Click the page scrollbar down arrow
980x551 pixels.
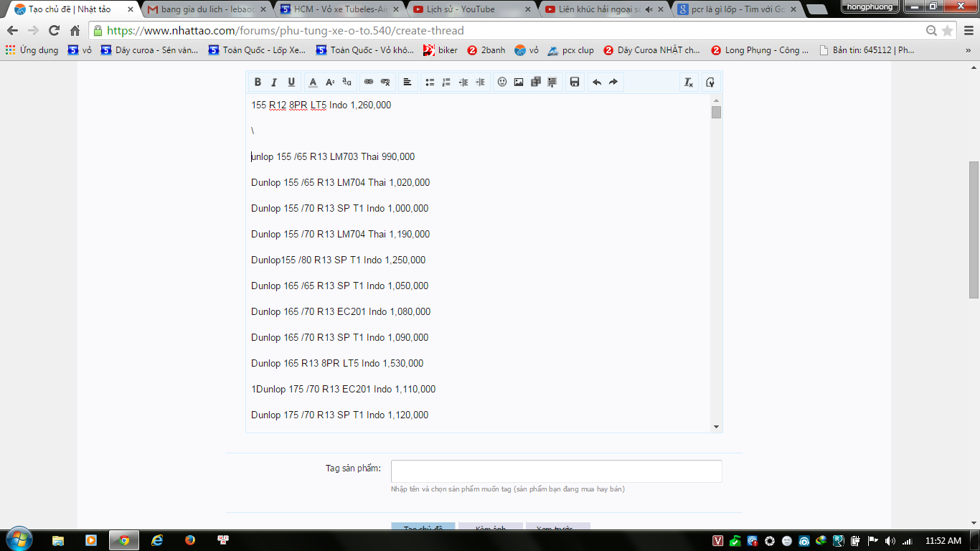(974, 524)
